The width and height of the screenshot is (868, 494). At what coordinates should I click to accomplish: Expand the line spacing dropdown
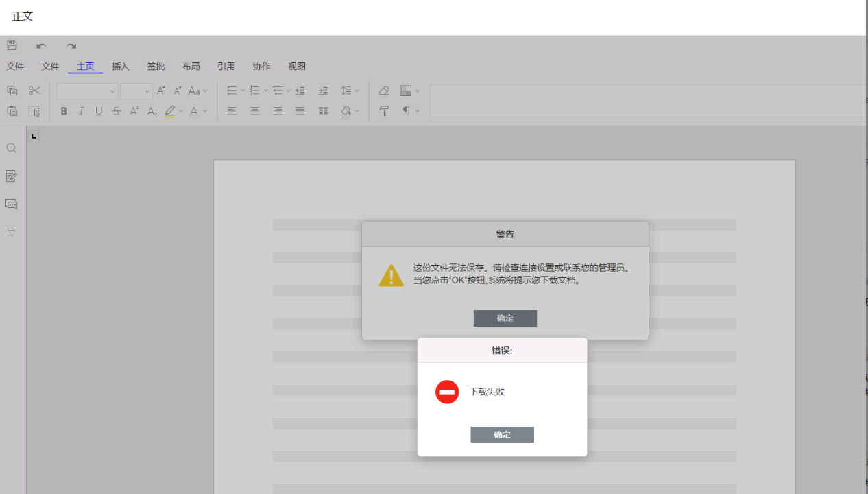tap(350, 91)
